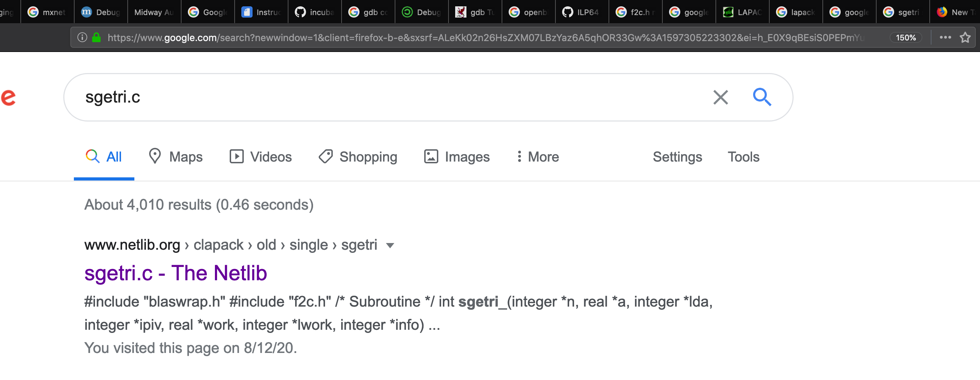Select the All results tab
The image size is (980, 380).
click(x=104, y=157)
